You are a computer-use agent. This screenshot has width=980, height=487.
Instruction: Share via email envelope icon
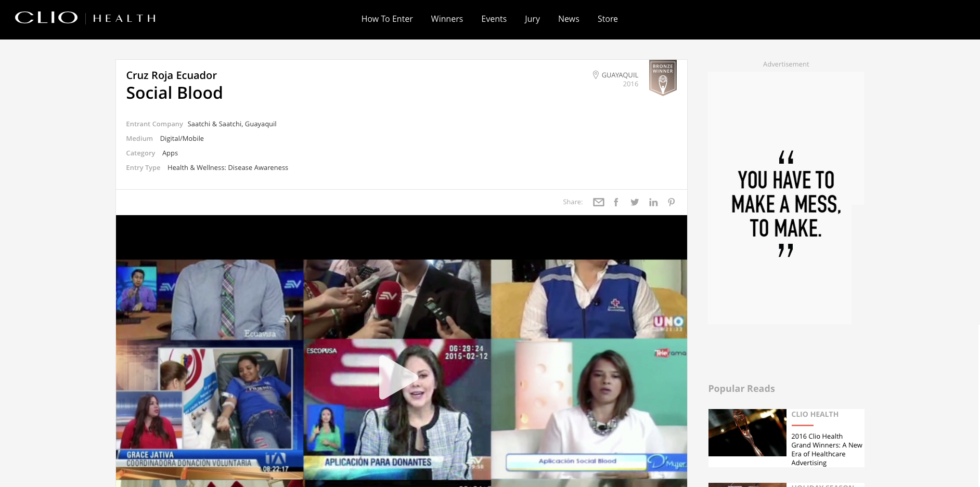[x=599, y=202]
